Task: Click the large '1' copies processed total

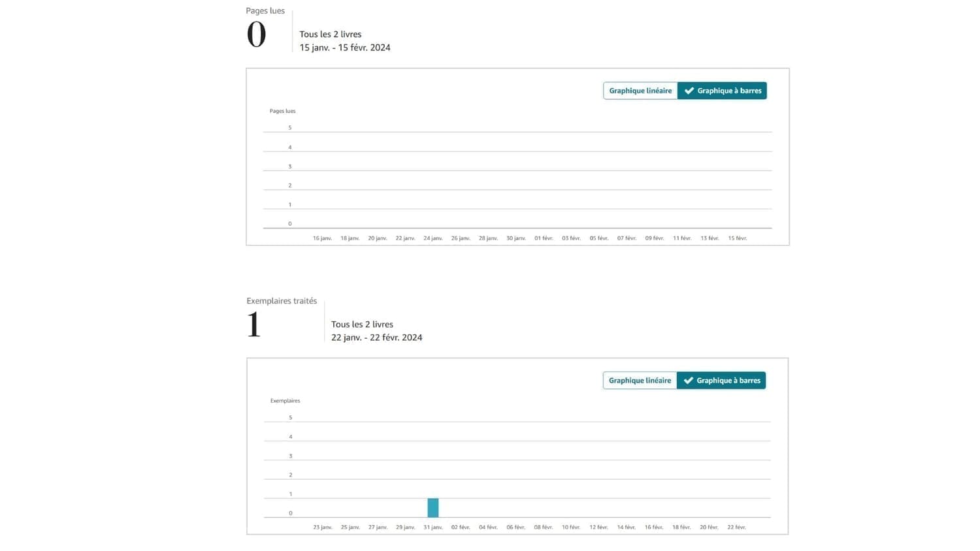Action: click(253, 324)
